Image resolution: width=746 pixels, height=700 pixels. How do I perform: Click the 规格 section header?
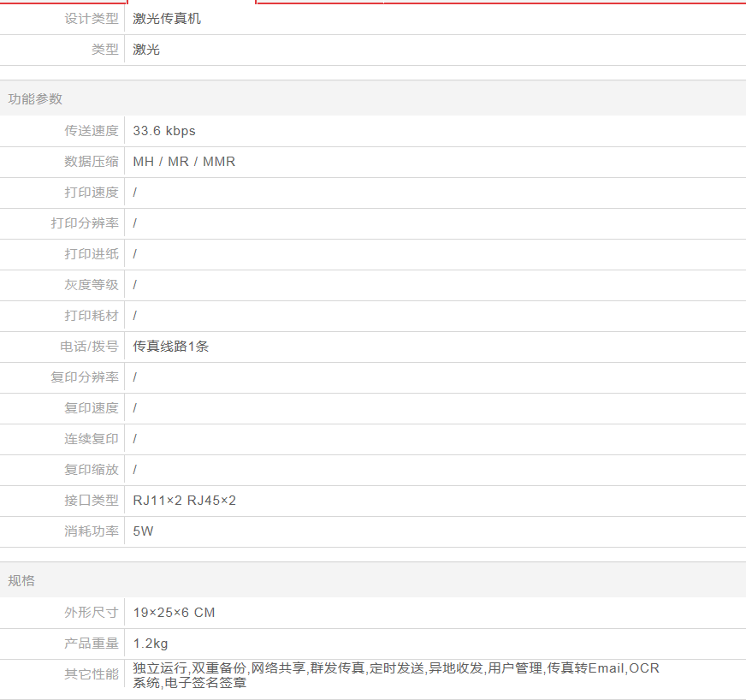[21, 580]
